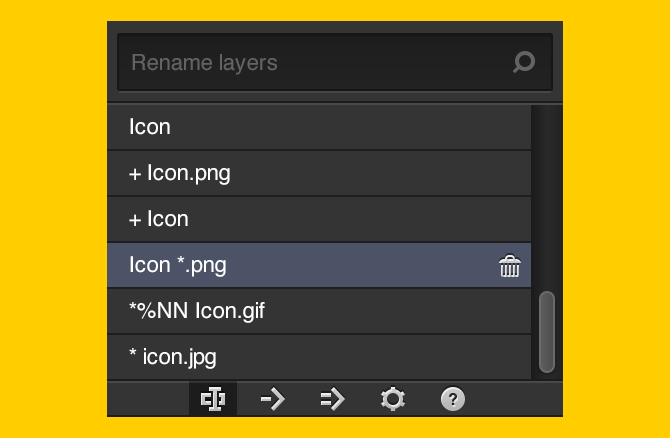This screenshot has height=438, width=670.
Task: Click the list's vertical scrollbar thumb
Action: click(x=546, y=331)
